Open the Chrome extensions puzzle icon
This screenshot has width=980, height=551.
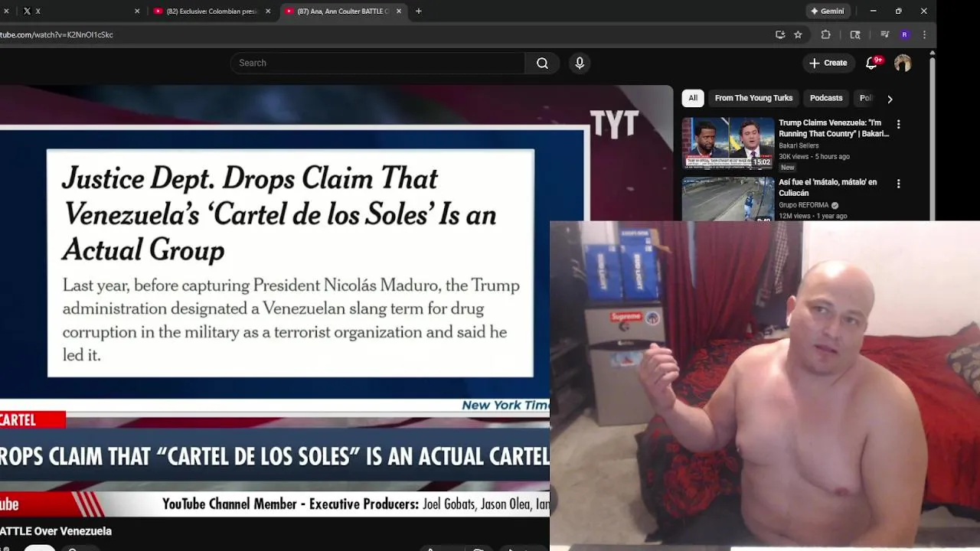coord(825,34)
